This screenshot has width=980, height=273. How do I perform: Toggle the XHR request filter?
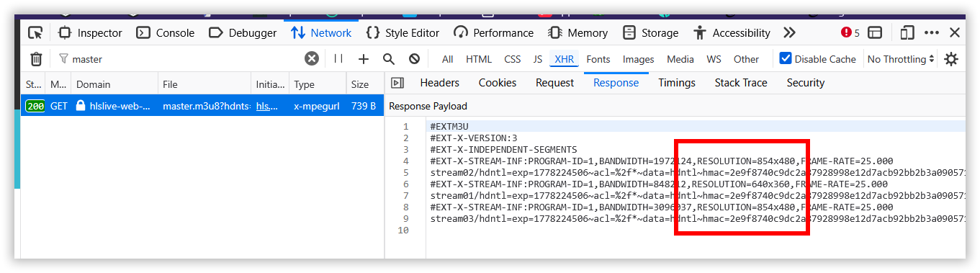coord(564,59)
